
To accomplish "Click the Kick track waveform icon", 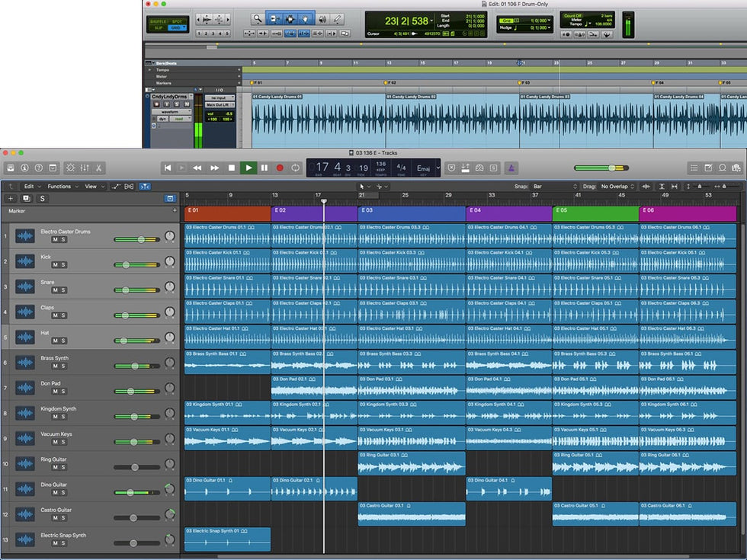I will click(25, 261).
